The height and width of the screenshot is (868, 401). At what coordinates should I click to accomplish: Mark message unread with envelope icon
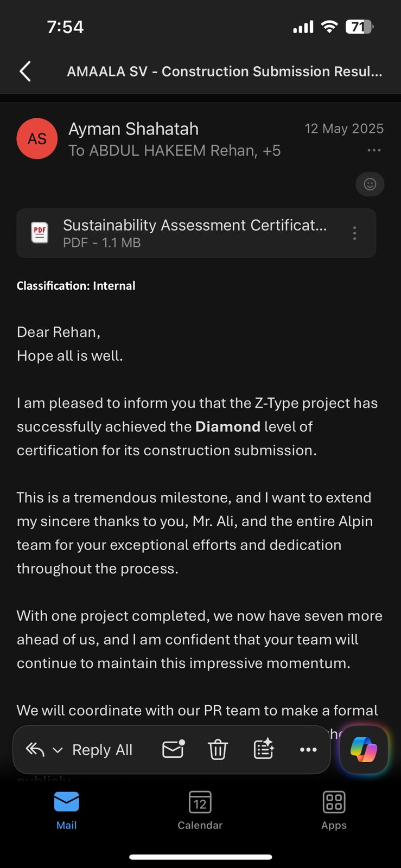pyautogui.click(x=174, y=749)
